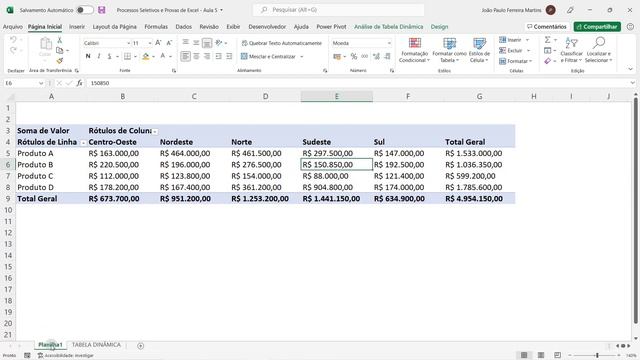Click the fill color bucket swatch
Image resolution: width=640 pixels, height=360 pixels.
146,56
